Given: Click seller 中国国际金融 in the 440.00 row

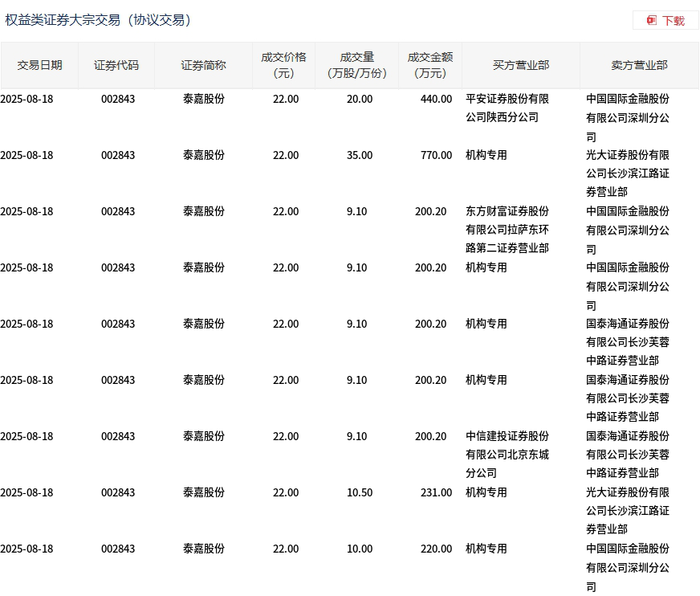Looking at the screenshot, I should (628, 118).
